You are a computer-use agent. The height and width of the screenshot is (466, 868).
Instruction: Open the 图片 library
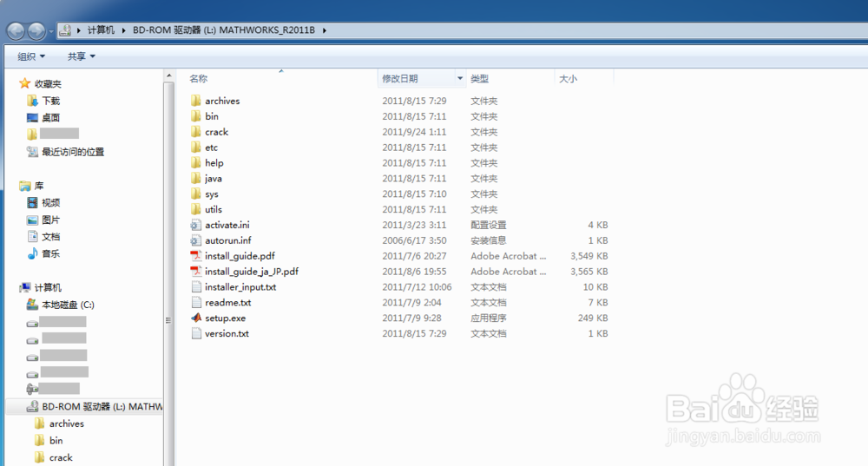(x=51, y=220)
